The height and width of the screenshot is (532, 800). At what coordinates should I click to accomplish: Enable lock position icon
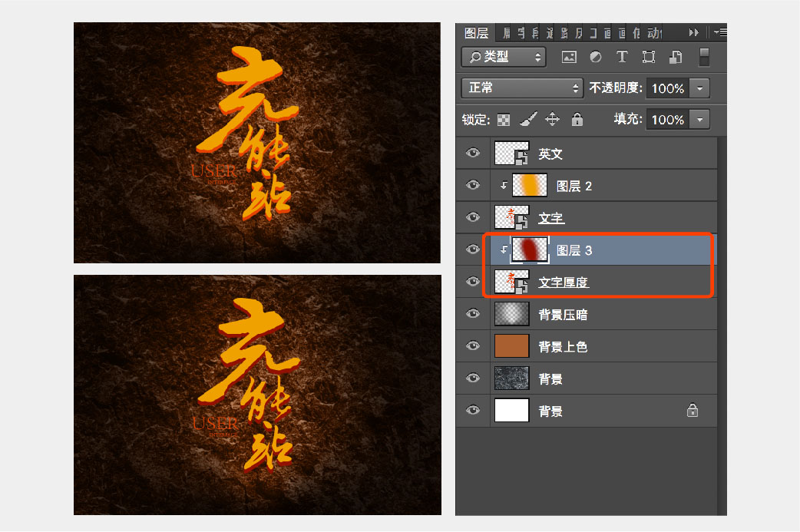[551, 119]
